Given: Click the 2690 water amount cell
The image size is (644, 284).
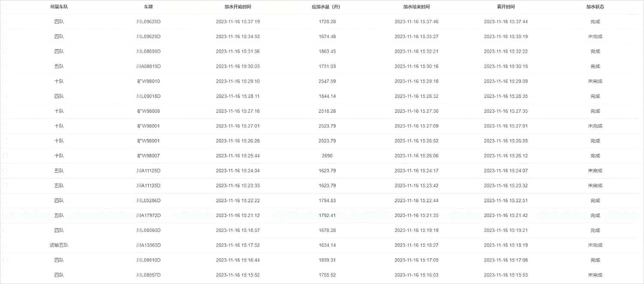Looking at the screenshot, I should pyautogui.click(x=327, y=156).
